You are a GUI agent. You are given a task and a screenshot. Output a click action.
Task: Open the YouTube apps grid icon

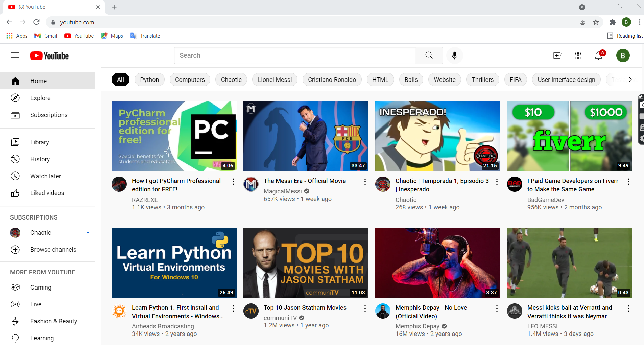[578, 55]
